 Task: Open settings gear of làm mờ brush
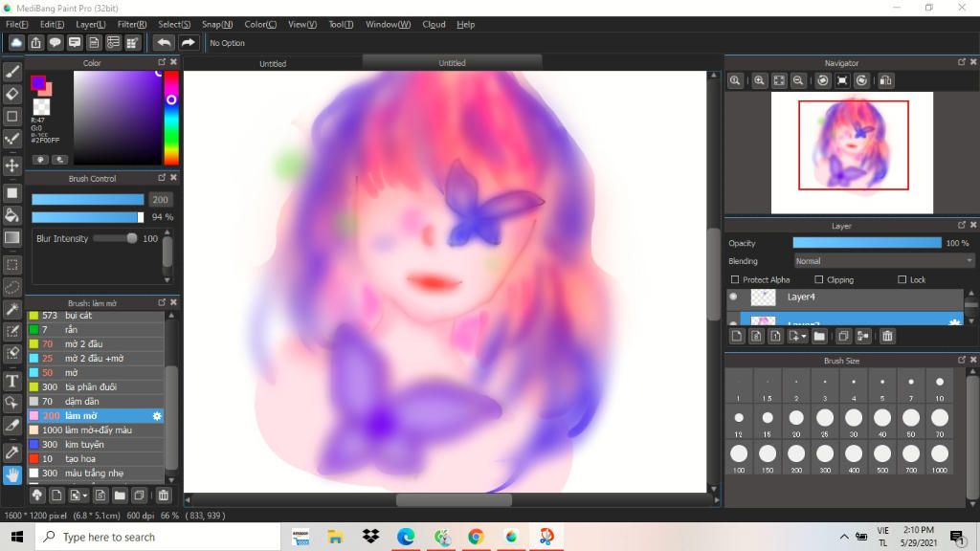[157, 416]
